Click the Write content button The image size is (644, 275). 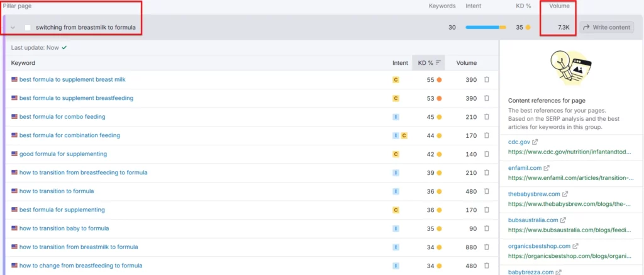click(607, 28)
